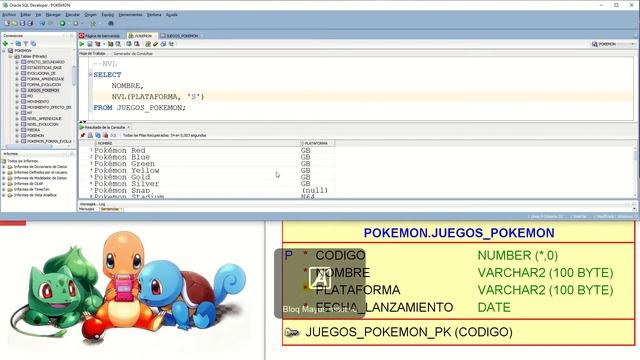
Task: Click the SQL label icon in results toolbar
Action: [x=113, y=135]
